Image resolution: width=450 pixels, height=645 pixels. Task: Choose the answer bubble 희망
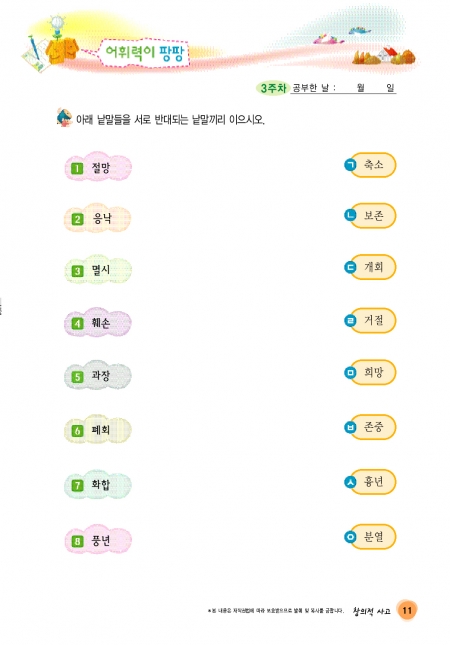click(373, 373)
